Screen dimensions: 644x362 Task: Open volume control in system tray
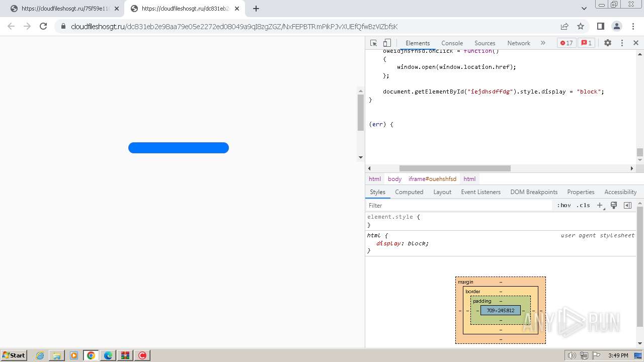click(x=572, y=355)
